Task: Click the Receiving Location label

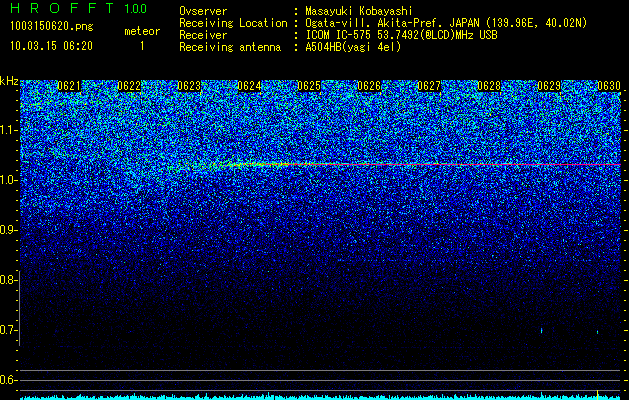Action: 233,23
